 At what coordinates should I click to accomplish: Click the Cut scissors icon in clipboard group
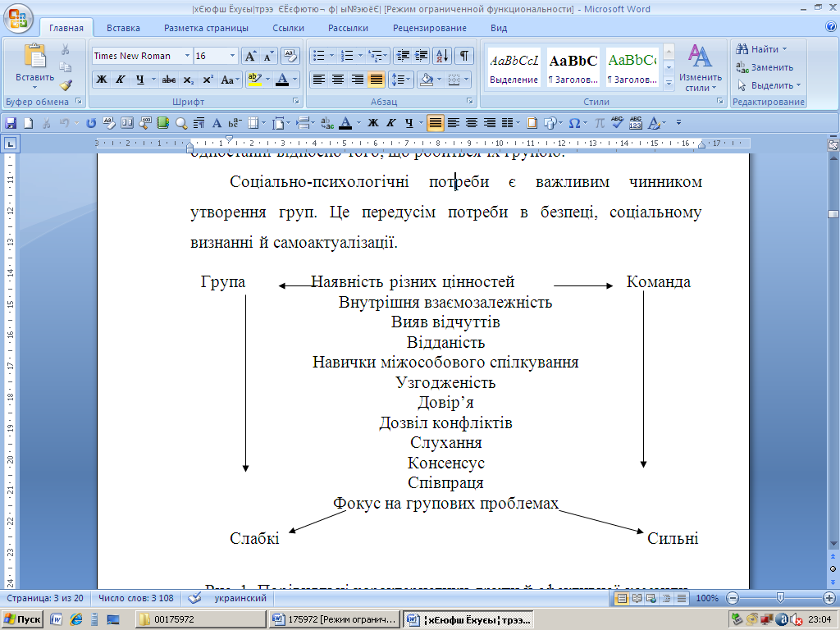coord(66,49)
